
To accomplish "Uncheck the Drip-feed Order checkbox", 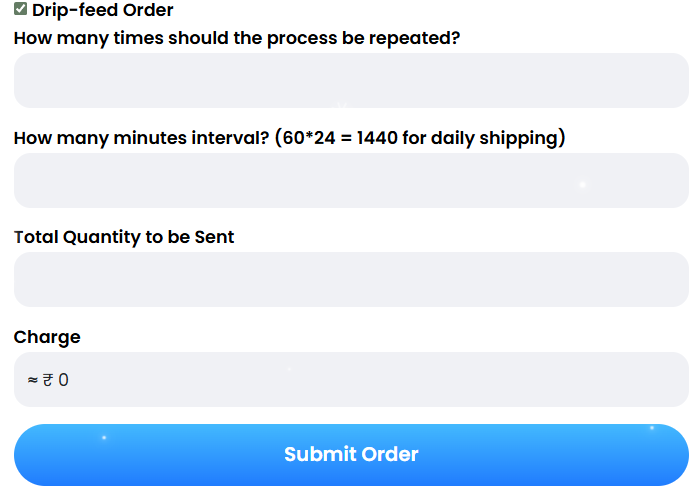I will 21,8.
